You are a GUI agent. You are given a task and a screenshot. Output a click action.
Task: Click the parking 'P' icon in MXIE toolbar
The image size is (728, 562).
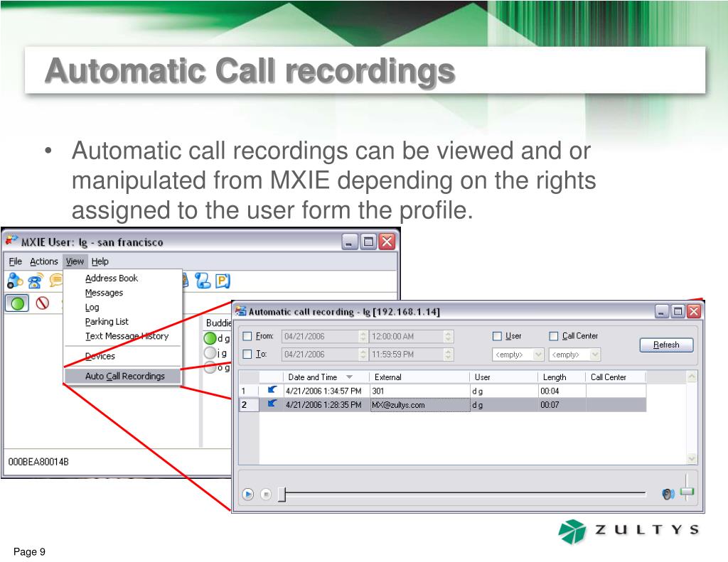[x=223, y=281]
